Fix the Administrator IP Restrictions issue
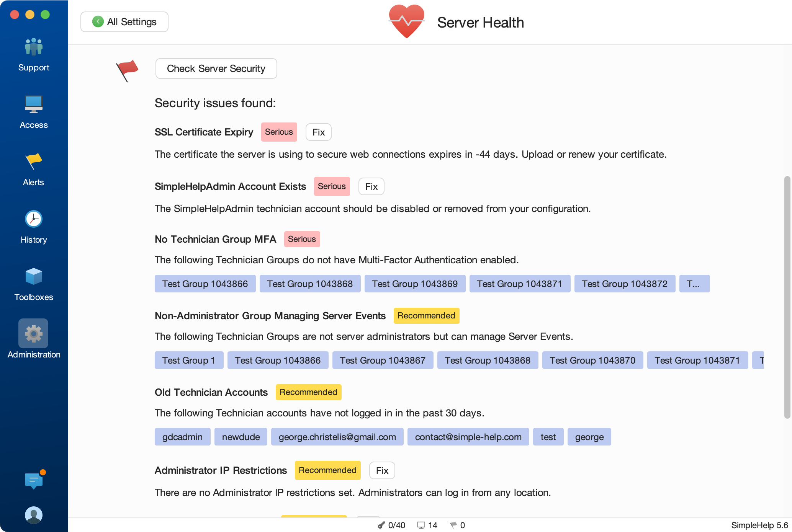 382,470
